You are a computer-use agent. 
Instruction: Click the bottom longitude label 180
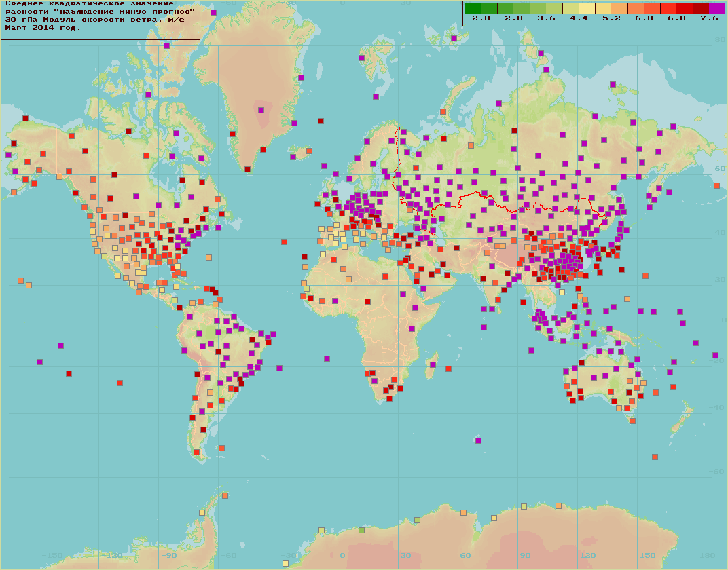point(708,555)
